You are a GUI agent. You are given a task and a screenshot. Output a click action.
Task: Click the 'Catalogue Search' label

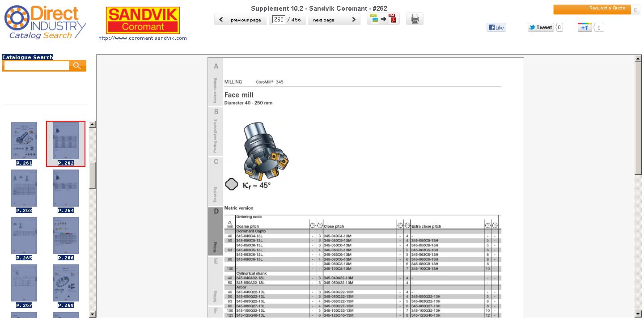[x=28, y=57]
